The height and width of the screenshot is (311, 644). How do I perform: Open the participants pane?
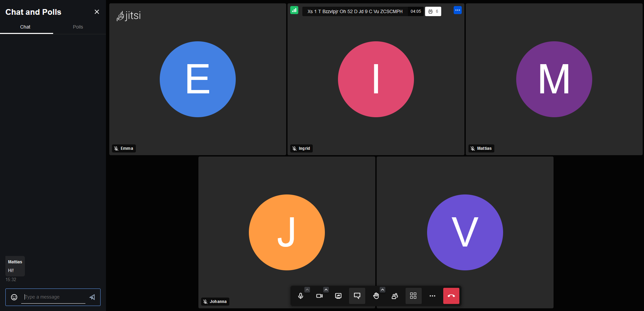pyautogui.click(x=395, y=296)
